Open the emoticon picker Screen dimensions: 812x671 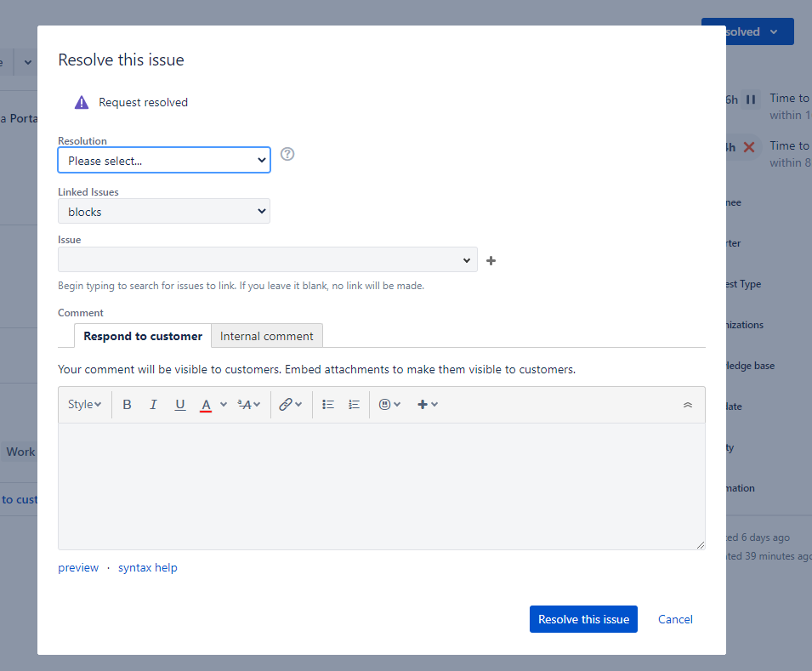[x=390, y=405]
